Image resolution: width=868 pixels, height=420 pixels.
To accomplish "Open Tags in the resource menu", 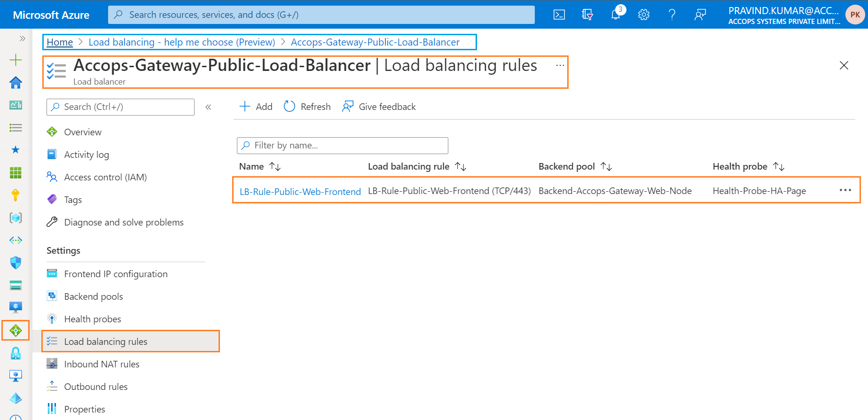I will [x=73, y=200].
